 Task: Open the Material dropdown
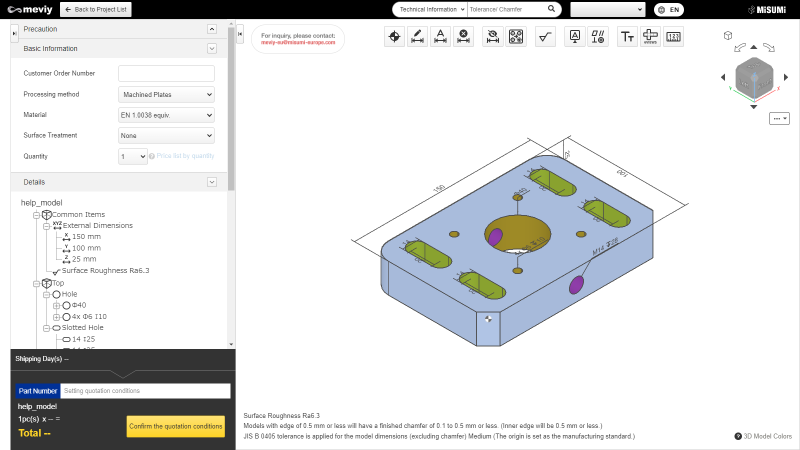tap(166, 115)
